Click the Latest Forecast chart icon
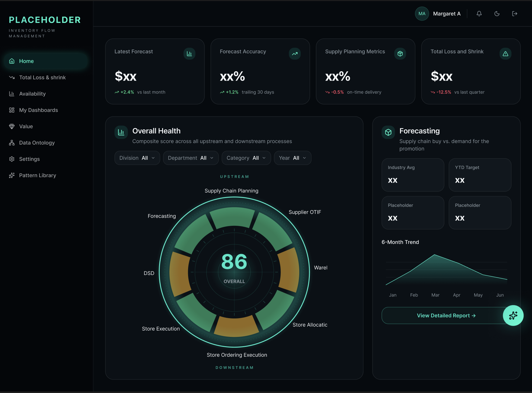Screen dimensions: 532x393 pyautogui.click(x=189, y=54)
